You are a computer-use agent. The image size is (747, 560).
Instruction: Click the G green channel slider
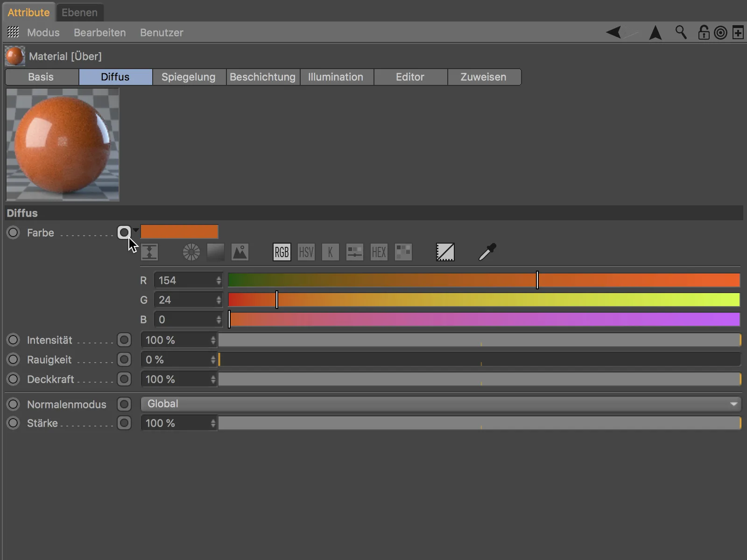[x=484, y=300]
